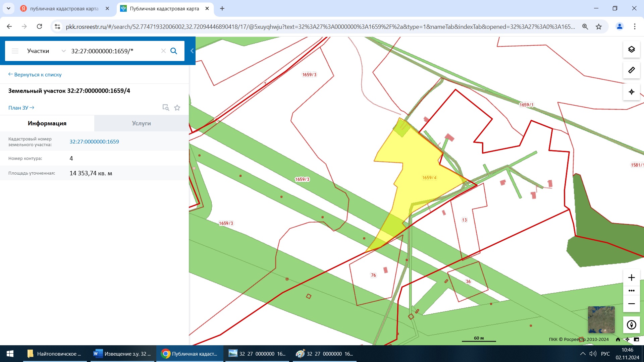This screenshot has height=362, width=644.
Task: Open a new browser tab
Action: [x=222, y=9]
